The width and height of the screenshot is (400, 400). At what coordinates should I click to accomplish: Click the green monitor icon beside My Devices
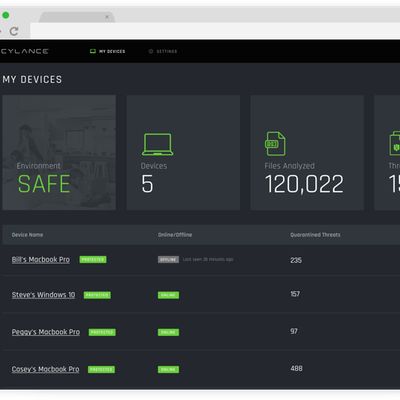93,51
